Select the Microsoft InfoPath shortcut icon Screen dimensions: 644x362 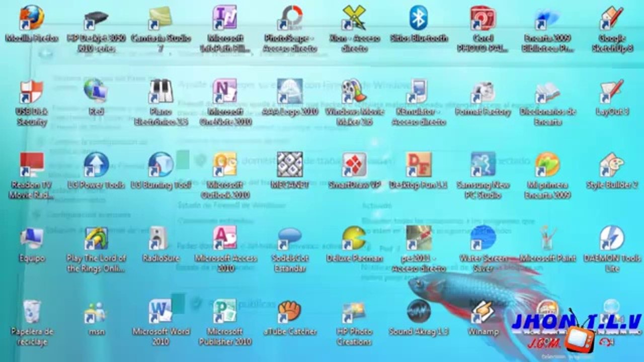[x=225, y=18]
